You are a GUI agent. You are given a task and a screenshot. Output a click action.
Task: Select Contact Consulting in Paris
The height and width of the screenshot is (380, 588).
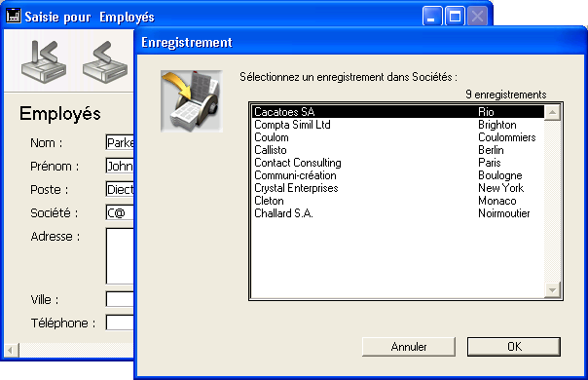[x=397, y=163]
